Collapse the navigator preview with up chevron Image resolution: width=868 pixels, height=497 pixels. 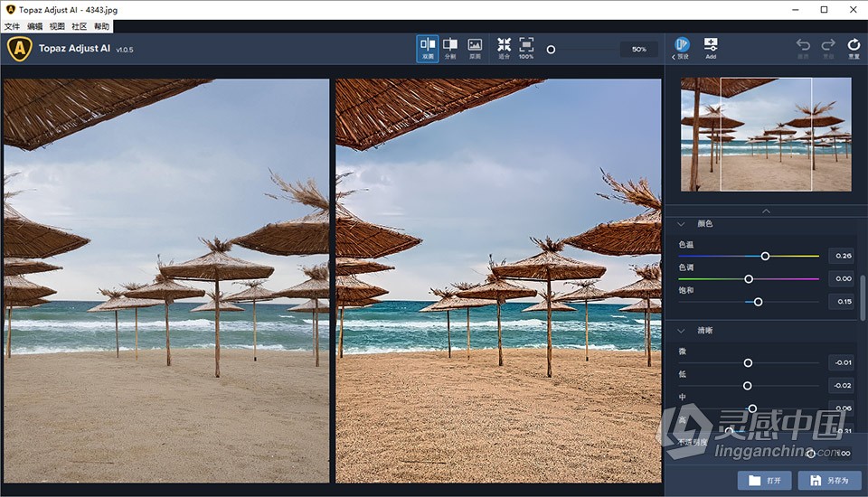click(766, 211)
